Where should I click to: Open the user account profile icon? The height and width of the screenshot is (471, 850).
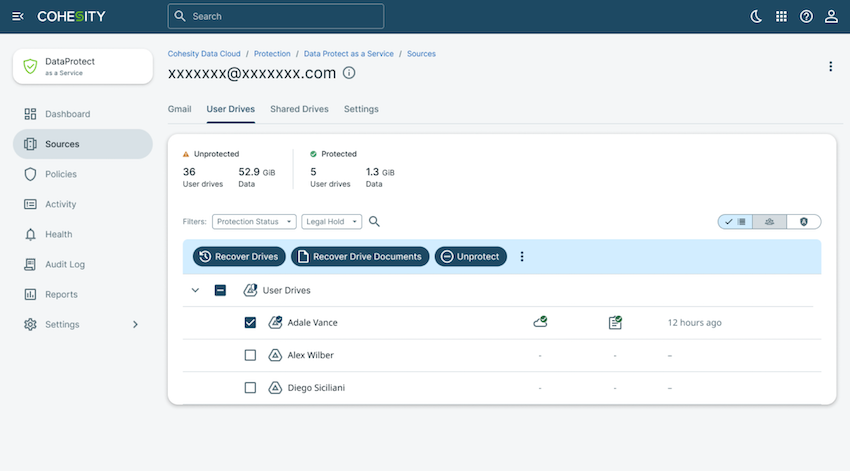[831, 16]
